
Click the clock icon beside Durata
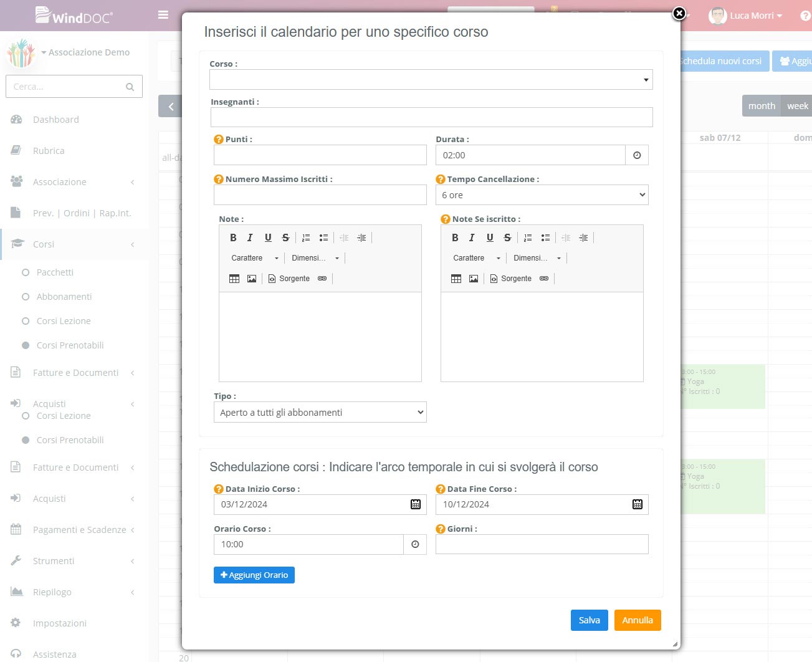coord(637,155)
